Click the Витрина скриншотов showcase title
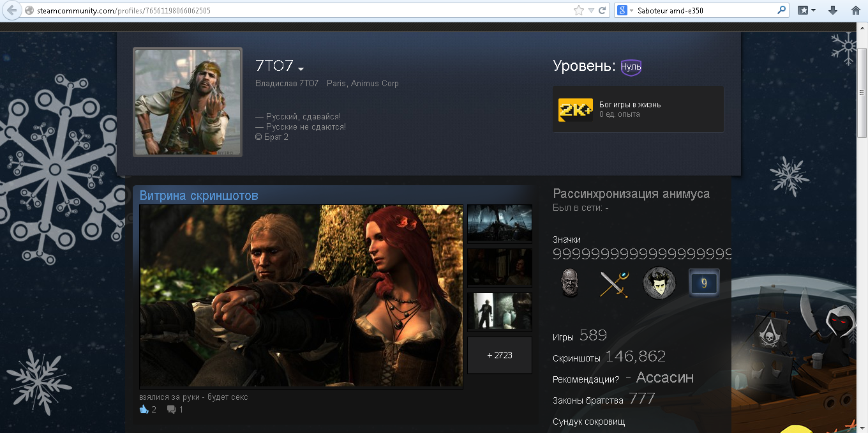The height and width of the screenshot is (433, 868). 198,195
